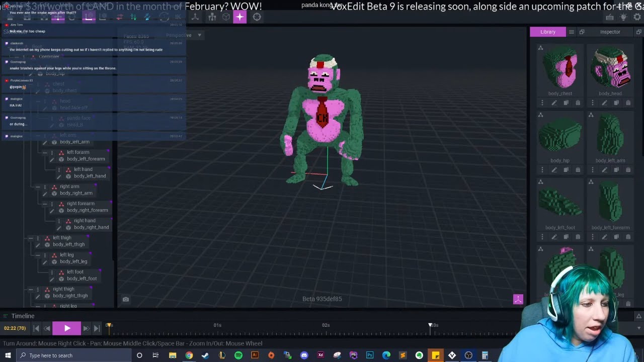Open Discord from the taskbar
Screen dimensions: 644x362
(304, 355)
